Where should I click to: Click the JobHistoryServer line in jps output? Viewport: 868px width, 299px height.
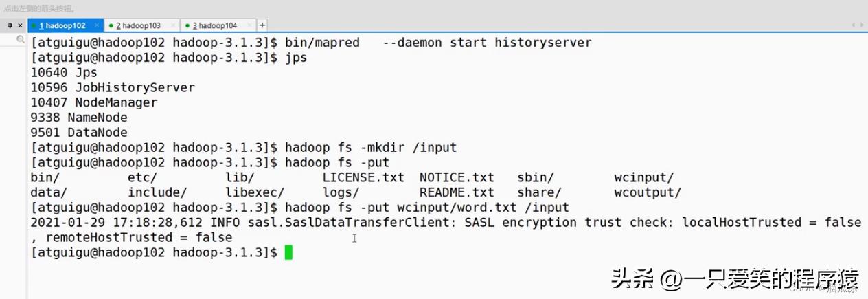pyautogui.click(x=113, y=87)
